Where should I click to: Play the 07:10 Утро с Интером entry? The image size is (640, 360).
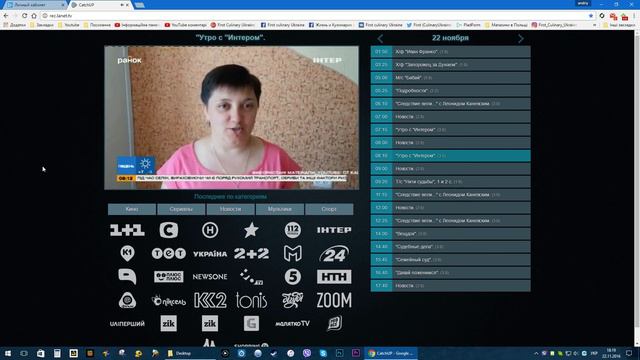click(x=451, y=130)
